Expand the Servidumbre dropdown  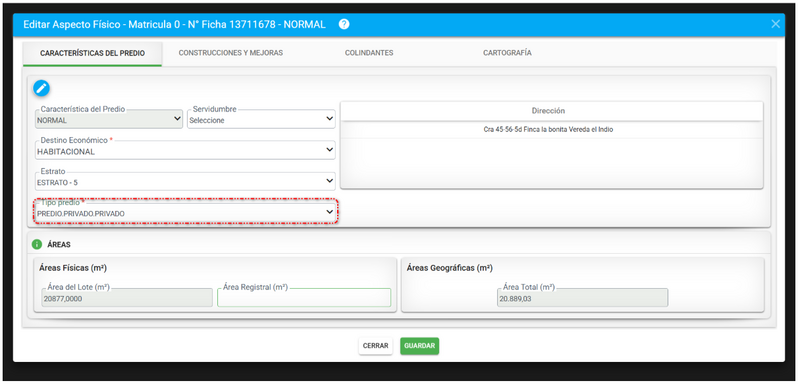(x=261, y=119)
